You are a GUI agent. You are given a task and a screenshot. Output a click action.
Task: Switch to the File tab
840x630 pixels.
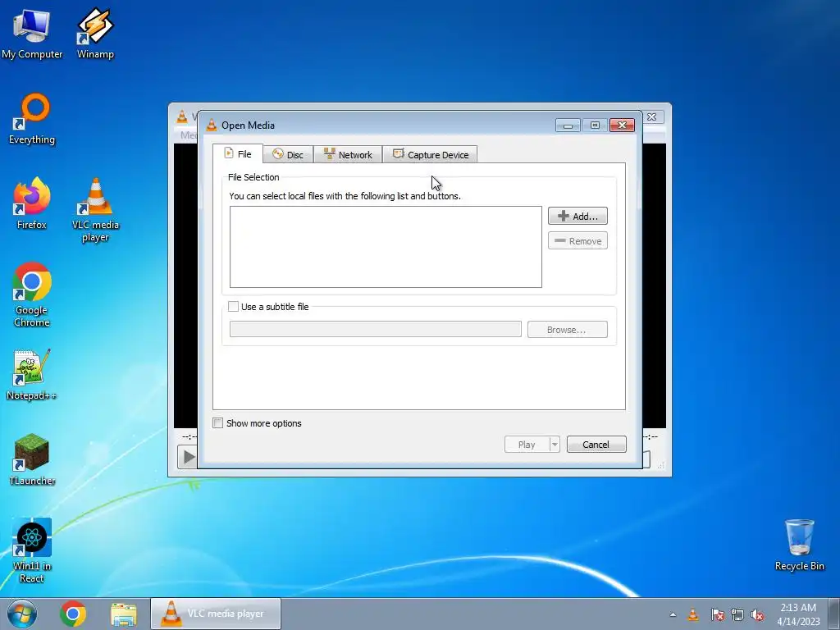click(238, 153)
